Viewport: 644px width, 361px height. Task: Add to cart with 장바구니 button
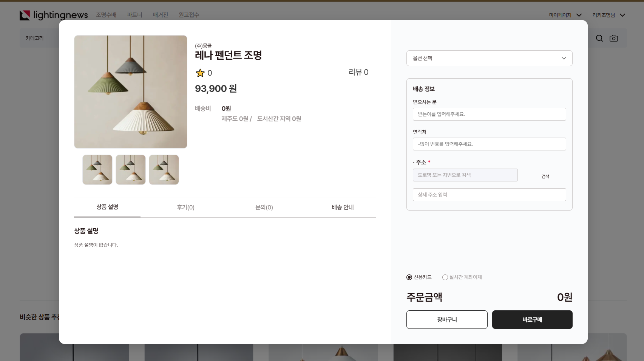447,320
